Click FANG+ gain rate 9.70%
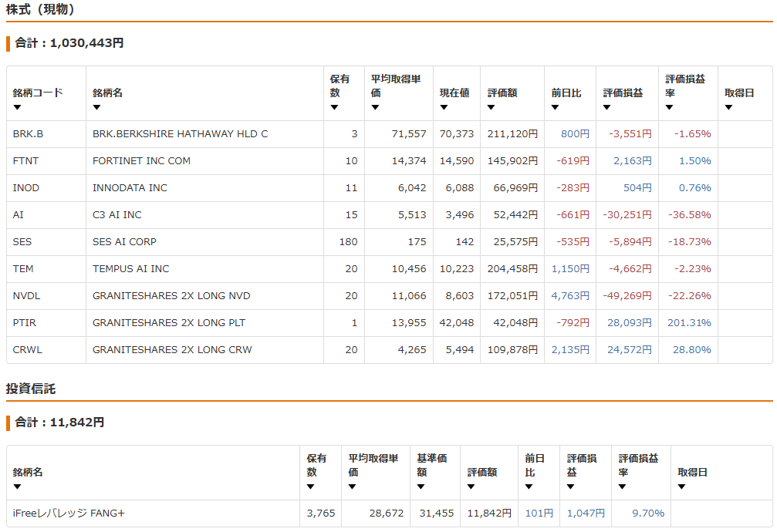The image size is (777, 532). click(648, 513)
